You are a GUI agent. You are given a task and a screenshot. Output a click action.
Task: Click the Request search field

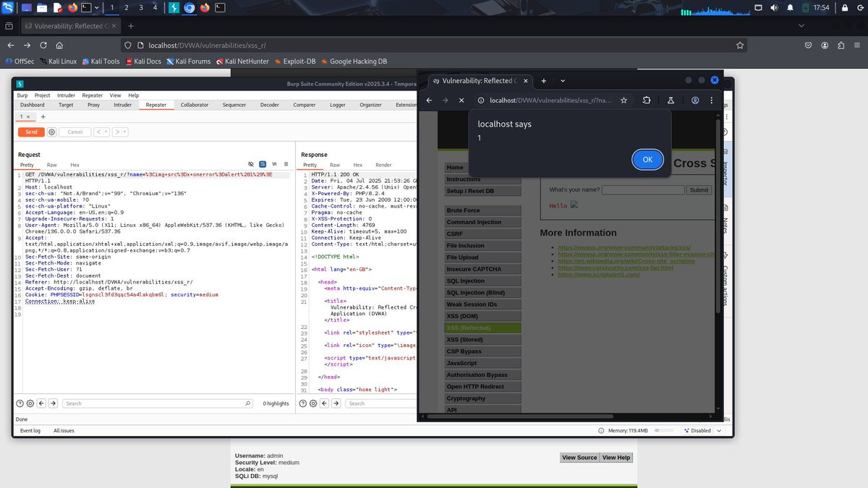pyautogui.click(x=158, y=403)
